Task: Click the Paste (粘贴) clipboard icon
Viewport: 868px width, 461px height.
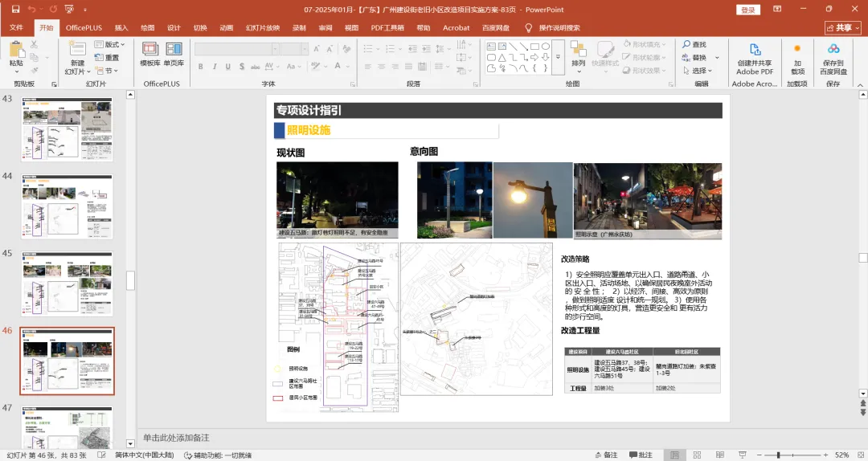Action: (16, 50)
